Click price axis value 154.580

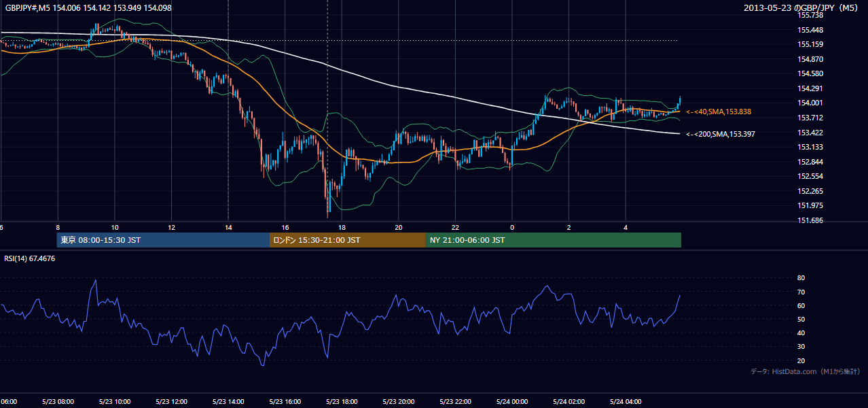810,73
